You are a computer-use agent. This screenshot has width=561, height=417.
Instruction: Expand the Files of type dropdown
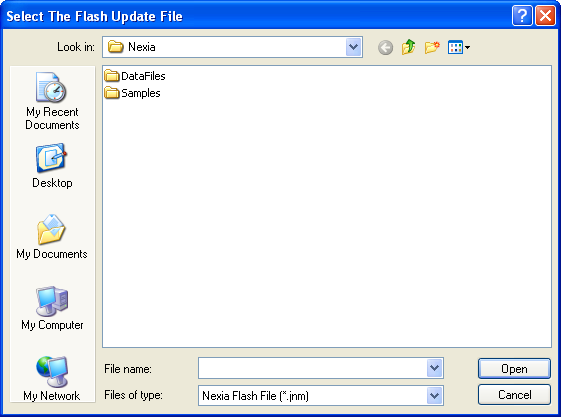[x=435, y=396]
